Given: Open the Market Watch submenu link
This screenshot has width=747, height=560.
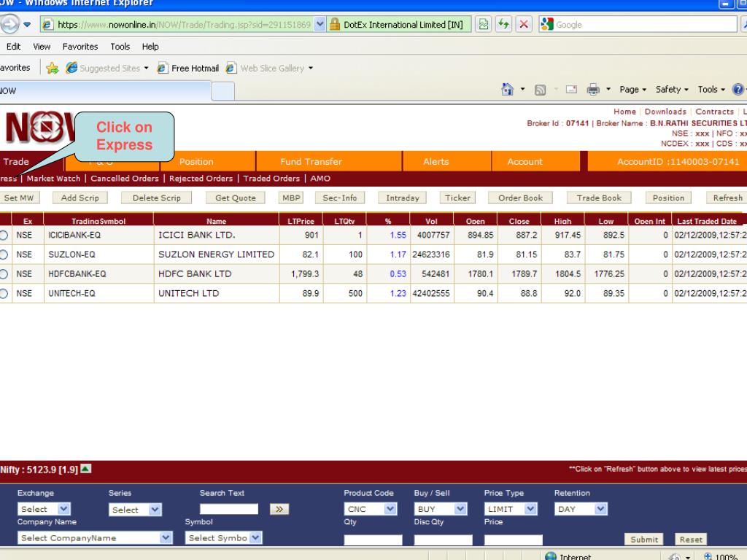Looking at the screenshot, I should click(x=53, y=179).
